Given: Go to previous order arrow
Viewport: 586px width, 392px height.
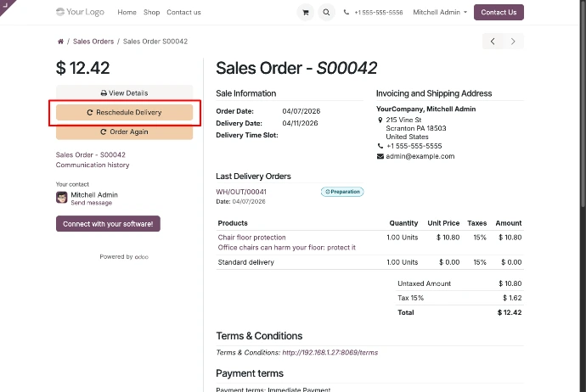Looking at the screenshot, I should 493,41.
